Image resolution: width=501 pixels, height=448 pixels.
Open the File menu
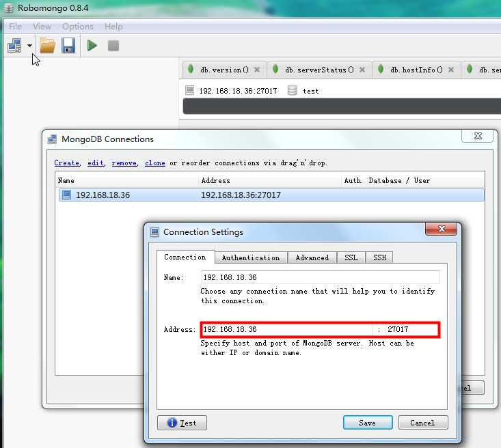point(15,26)
